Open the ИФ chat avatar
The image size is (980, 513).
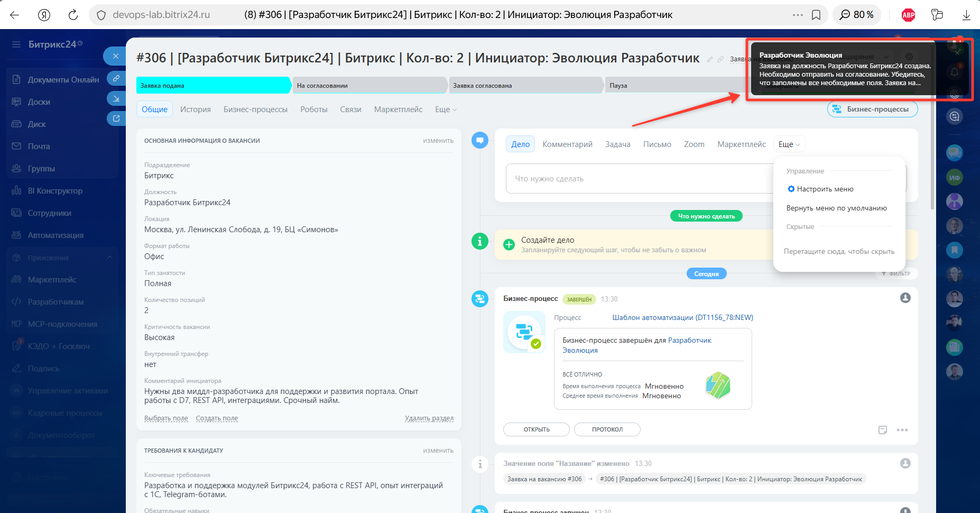click(x=955, y=178)
